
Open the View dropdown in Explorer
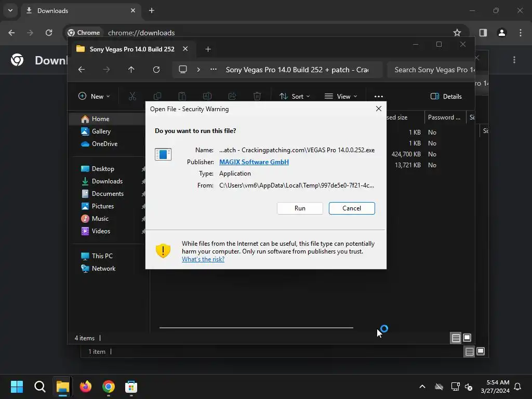[341, 96]
